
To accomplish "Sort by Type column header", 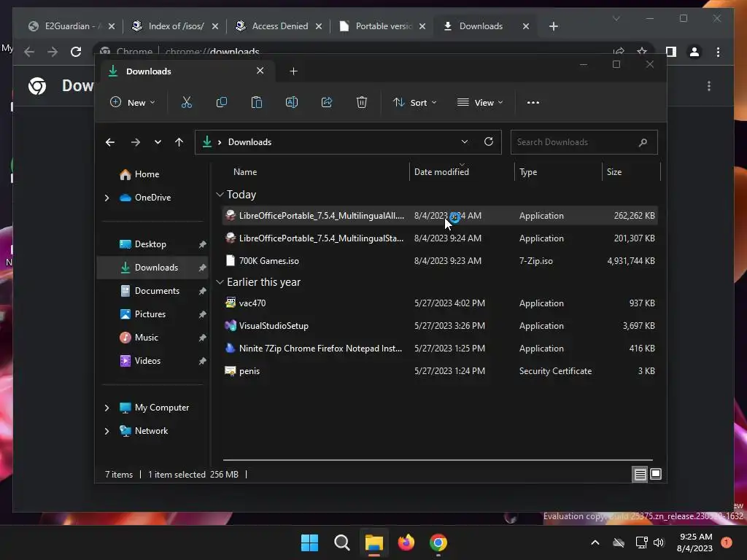I will (x=558, y=172).
